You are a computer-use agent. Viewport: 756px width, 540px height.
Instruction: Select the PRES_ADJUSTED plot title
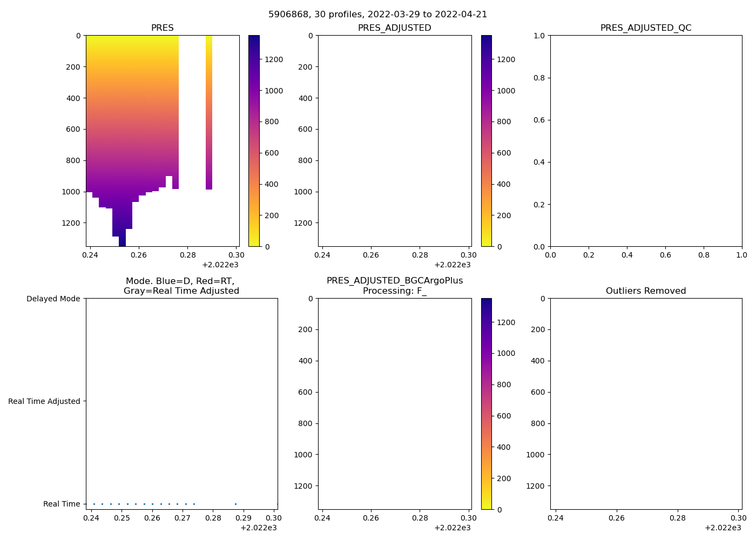pos(394,28)
